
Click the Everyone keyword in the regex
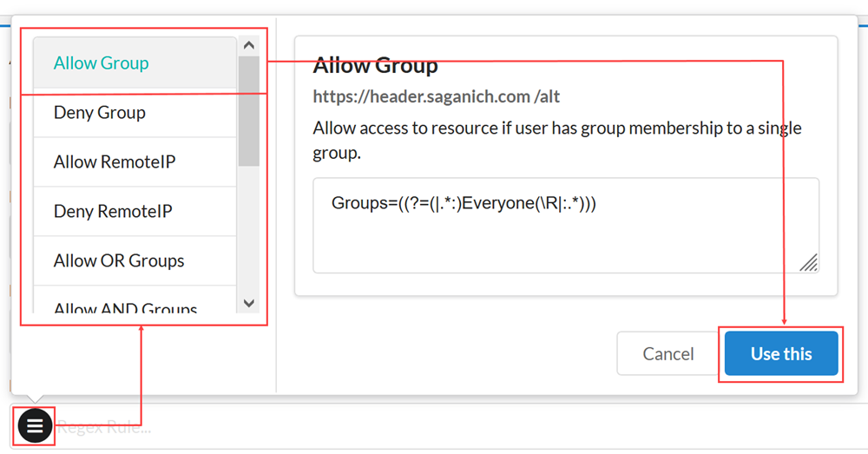498,204
